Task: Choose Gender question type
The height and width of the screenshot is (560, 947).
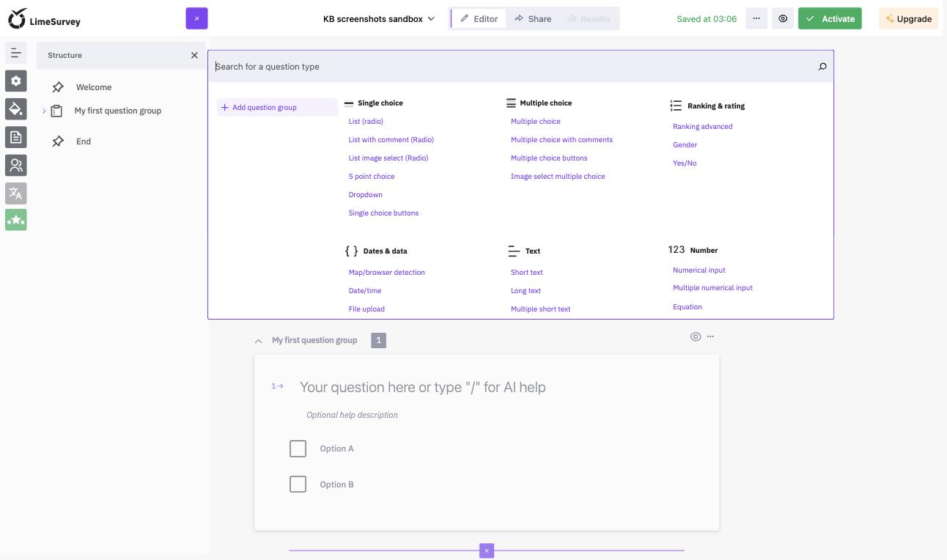Action: click(685, 145)
